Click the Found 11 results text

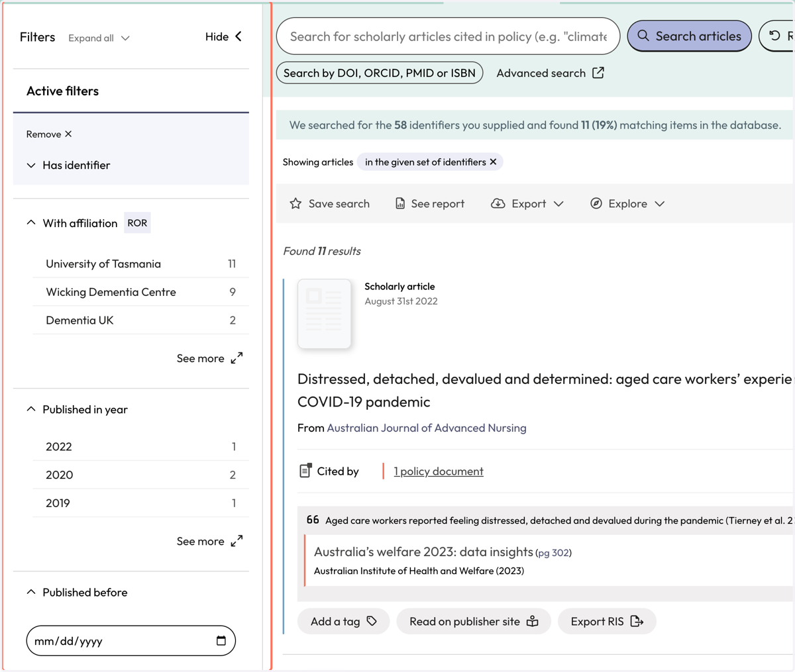point(322,251)
